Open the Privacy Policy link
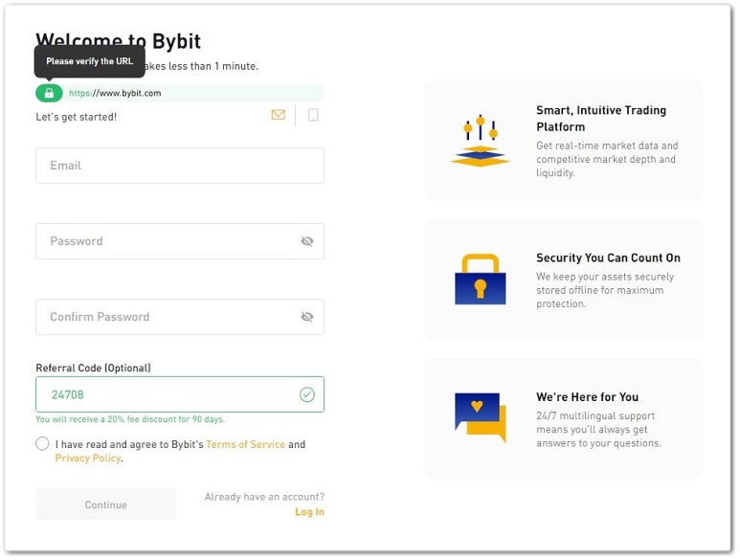 point(88,459)
